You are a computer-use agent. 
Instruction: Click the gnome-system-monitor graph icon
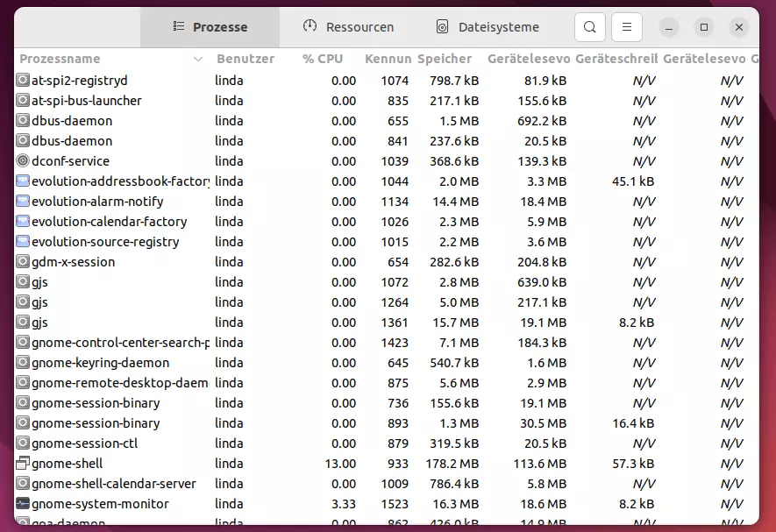(23, 504)
